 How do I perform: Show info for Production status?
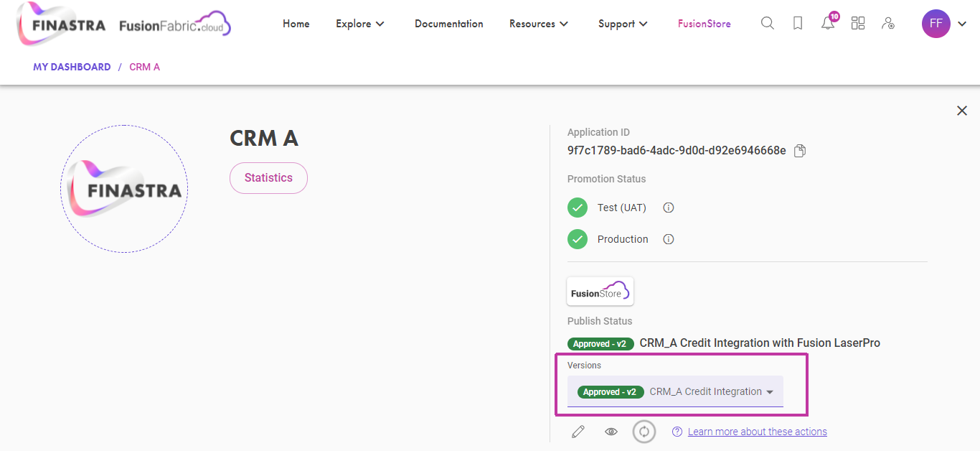tap(669, 239)
